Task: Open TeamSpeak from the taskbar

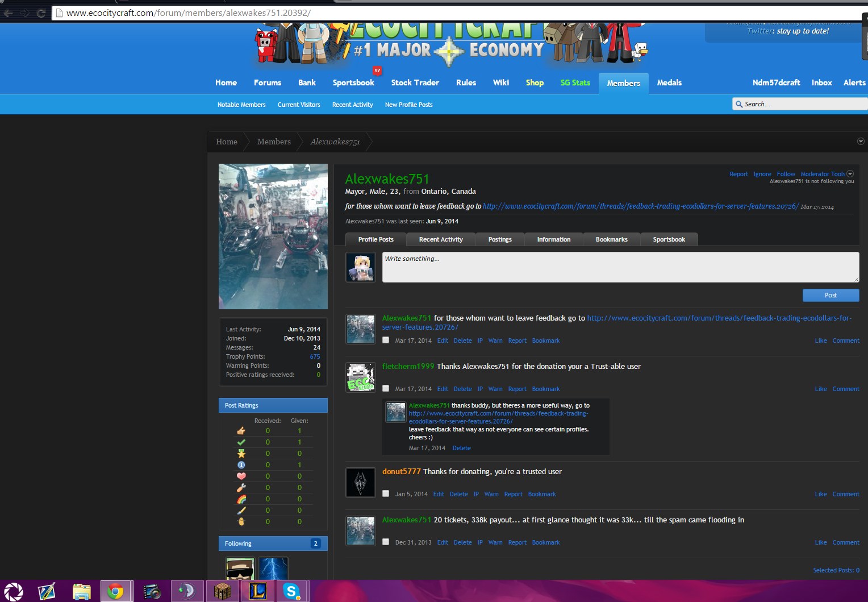Action: point(186,592)
